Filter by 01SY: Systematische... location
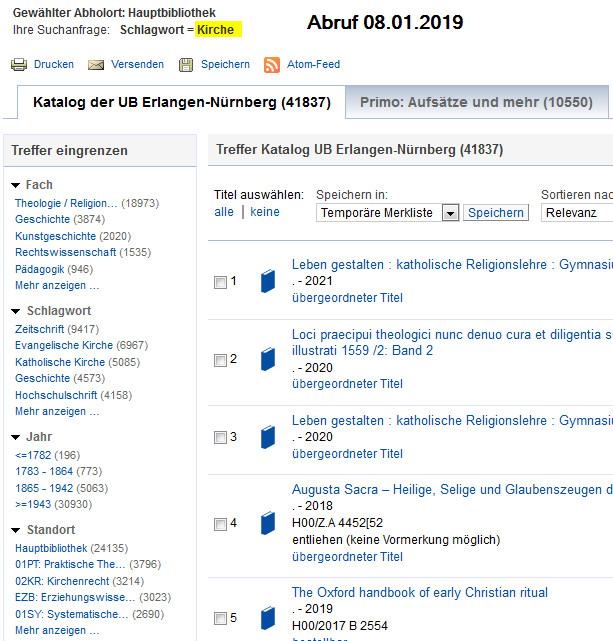 (72, 614)
